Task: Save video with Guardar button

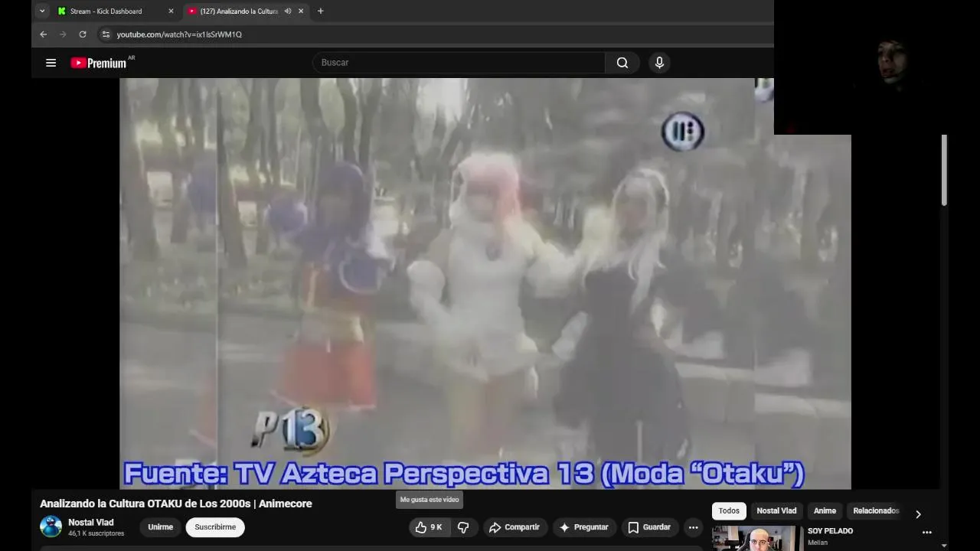Action: [x=649, y=527]
